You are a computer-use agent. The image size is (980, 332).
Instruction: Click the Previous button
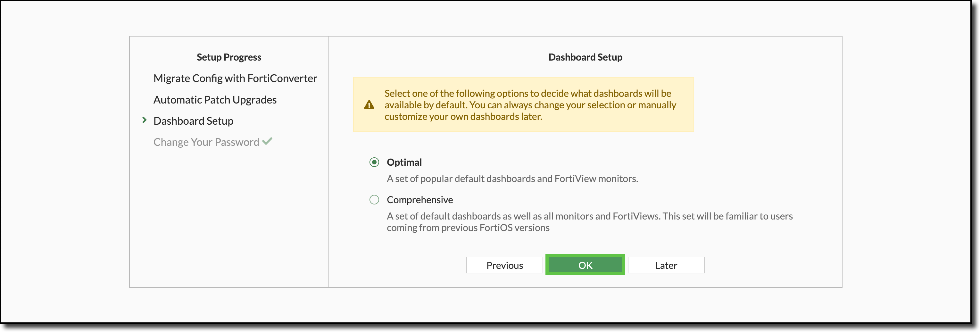[504, 265]
